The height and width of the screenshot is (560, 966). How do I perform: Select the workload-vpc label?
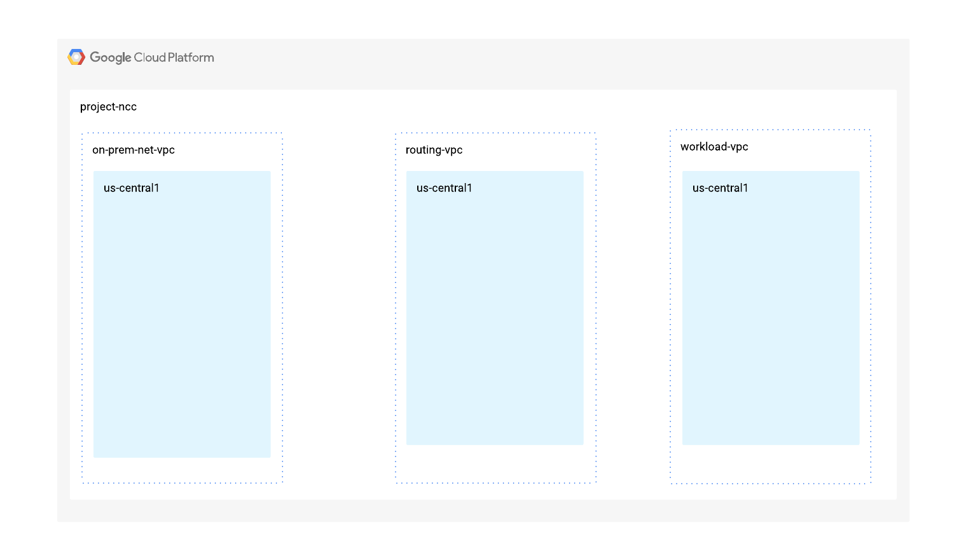click(x=714, y=147)
